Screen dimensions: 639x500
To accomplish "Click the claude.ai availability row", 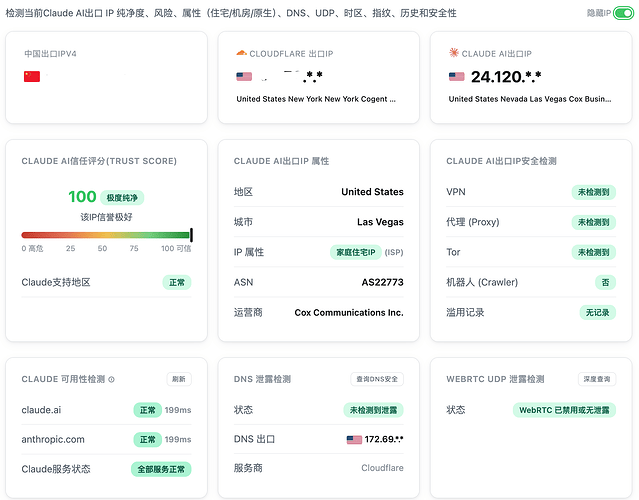I will coord(106,410).
